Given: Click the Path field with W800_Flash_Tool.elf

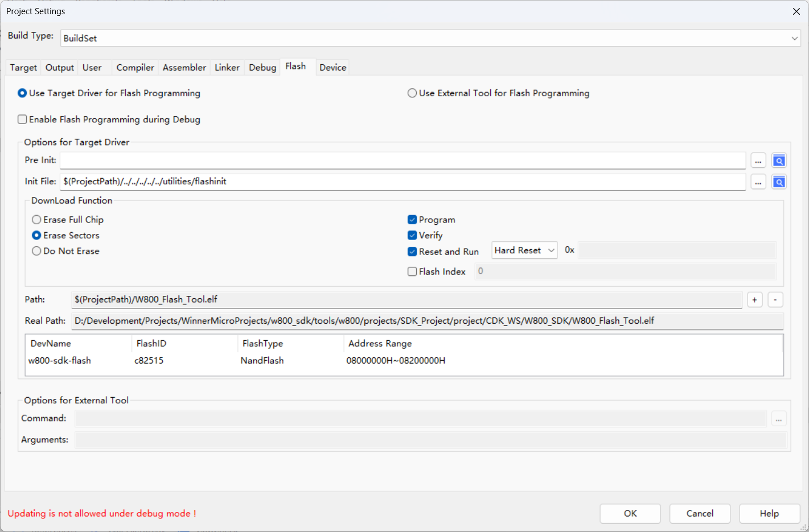Looking at the screenshot, I should (x=406, y=300).
